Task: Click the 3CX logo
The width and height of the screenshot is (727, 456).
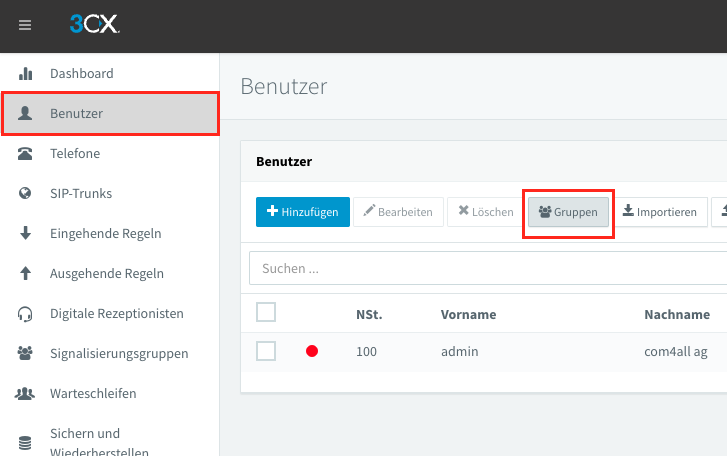Action: coord(95,25)
